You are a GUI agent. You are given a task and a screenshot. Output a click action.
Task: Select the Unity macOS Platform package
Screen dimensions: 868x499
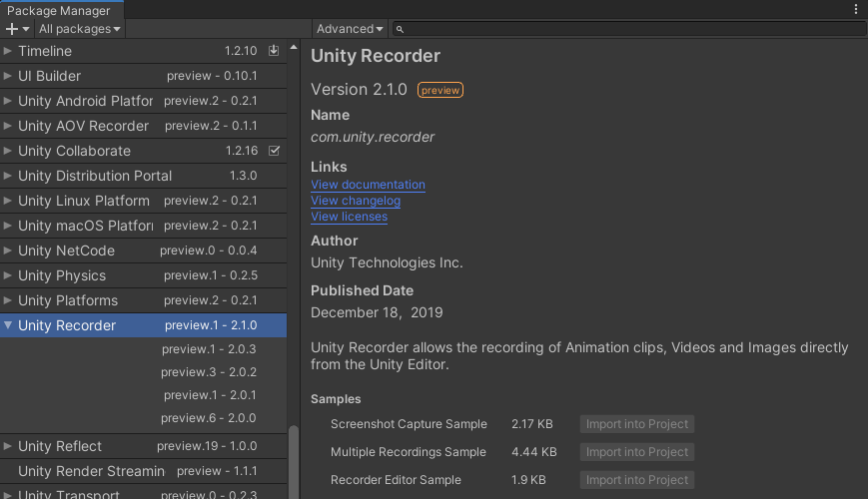(144, 226)
